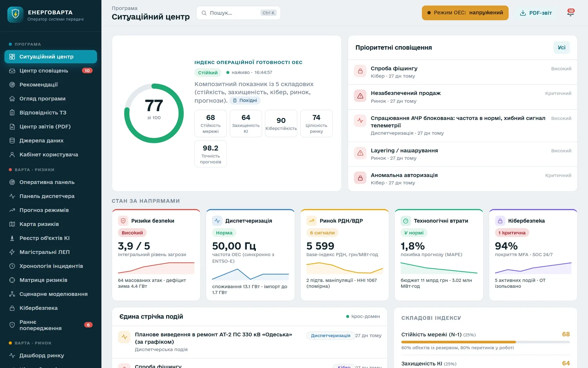Click trend arrow icon on Ринок РДН/ВДР card
Screen dimensions: 588x368
(x=312, y=221)
